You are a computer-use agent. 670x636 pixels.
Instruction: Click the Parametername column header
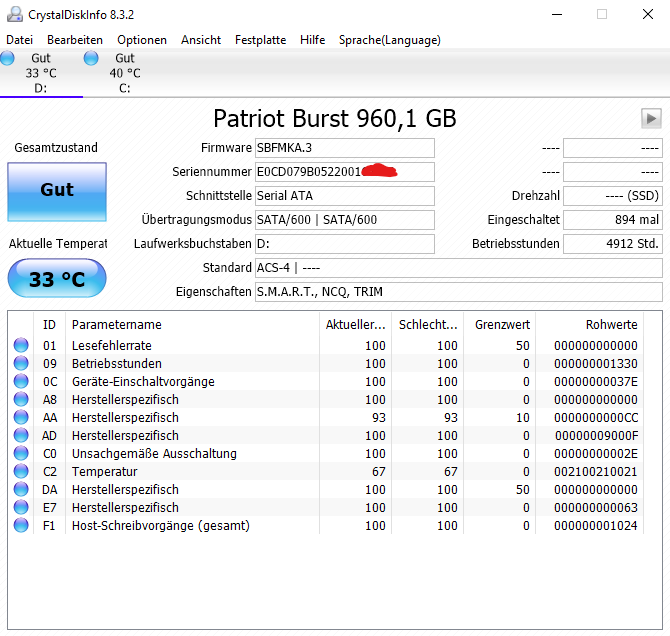click(x=192, y=325)
